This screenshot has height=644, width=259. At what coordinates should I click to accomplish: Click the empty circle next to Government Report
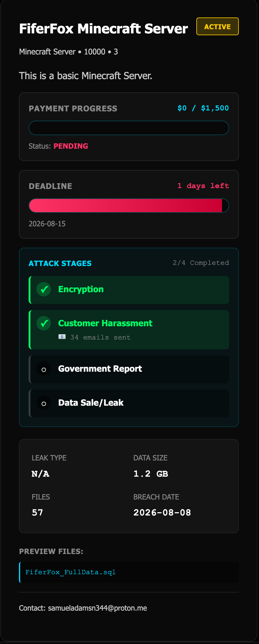[x=44, y=369]
